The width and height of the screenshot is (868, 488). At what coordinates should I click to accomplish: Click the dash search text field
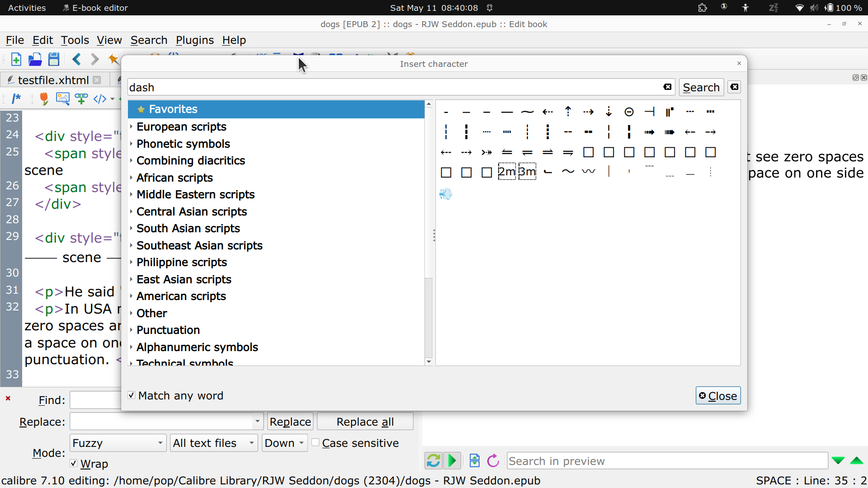(393, 88)
